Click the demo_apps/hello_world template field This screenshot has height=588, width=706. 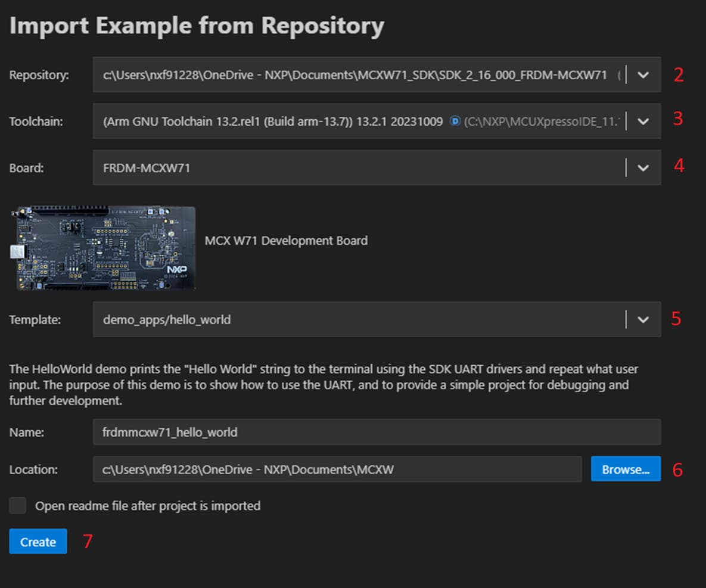coord(357,319)
